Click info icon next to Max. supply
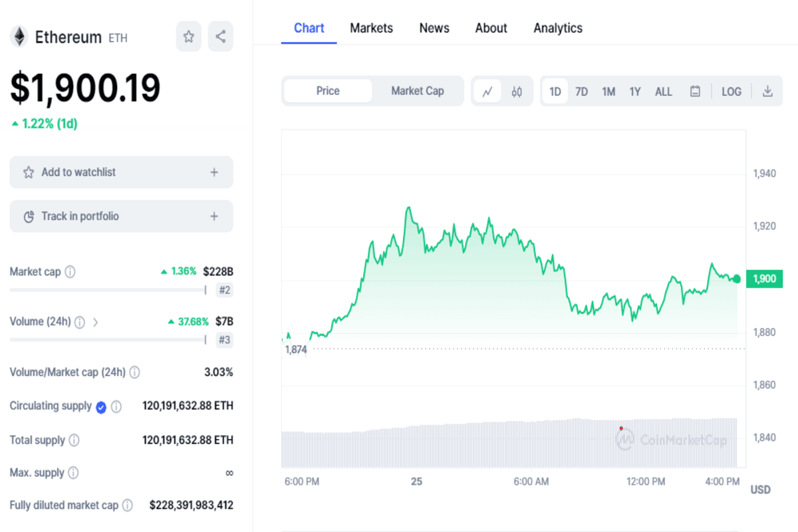Image resolution: width=798 pixels, height=532 pixels. [73, 473]
